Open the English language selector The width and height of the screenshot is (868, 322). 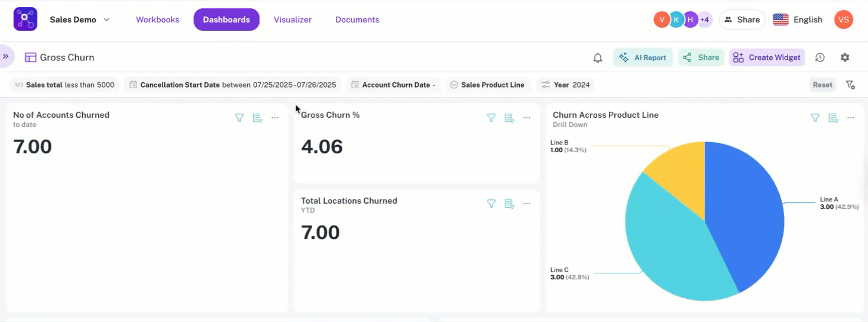798,20
